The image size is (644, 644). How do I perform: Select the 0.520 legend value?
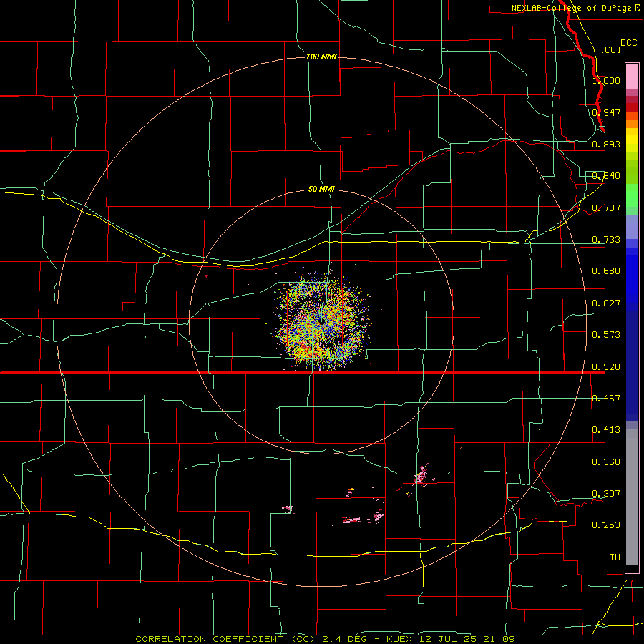[606, 367]
